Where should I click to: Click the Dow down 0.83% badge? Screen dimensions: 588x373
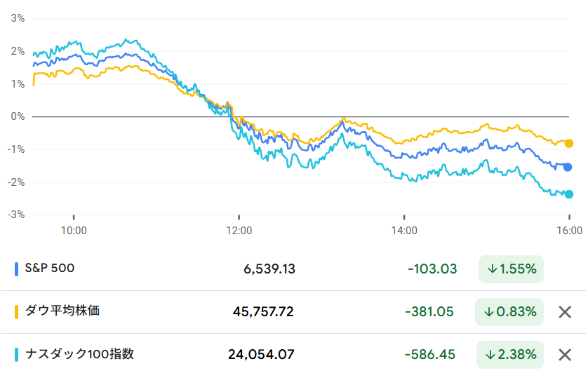pos(509,312)
